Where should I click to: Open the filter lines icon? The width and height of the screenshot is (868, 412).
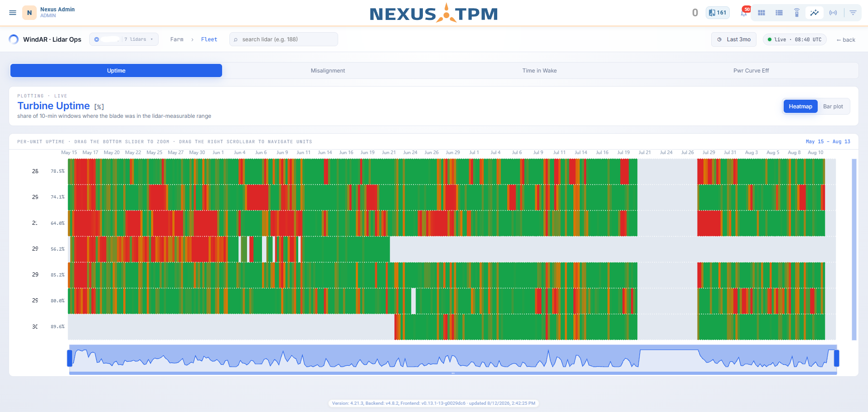point(853,13)
